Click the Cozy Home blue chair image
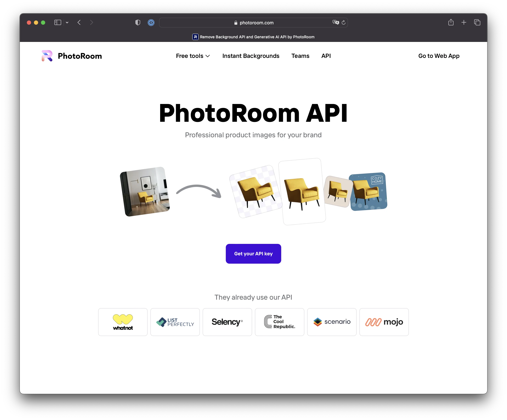The height and width of the screenshot is (420, 507). (369, 191)
